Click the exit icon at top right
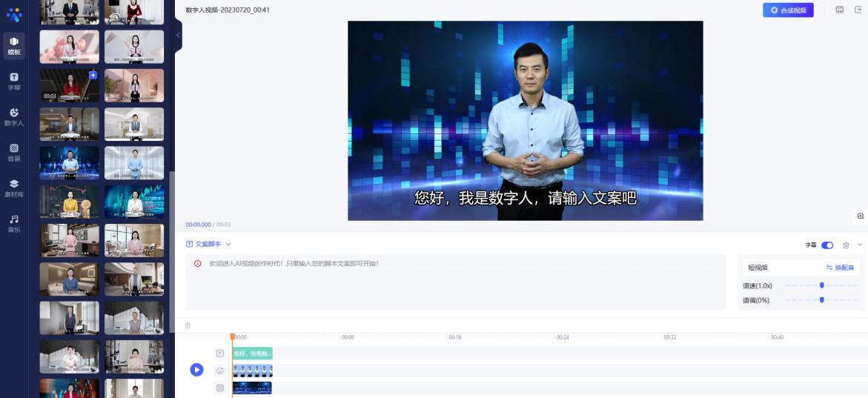 (x=858, y=10)
